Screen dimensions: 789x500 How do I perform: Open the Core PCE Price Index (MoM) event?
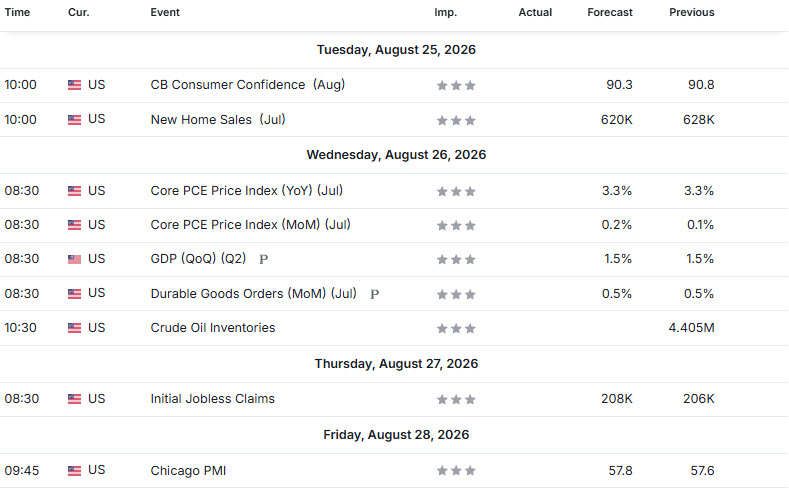(251, 224)
